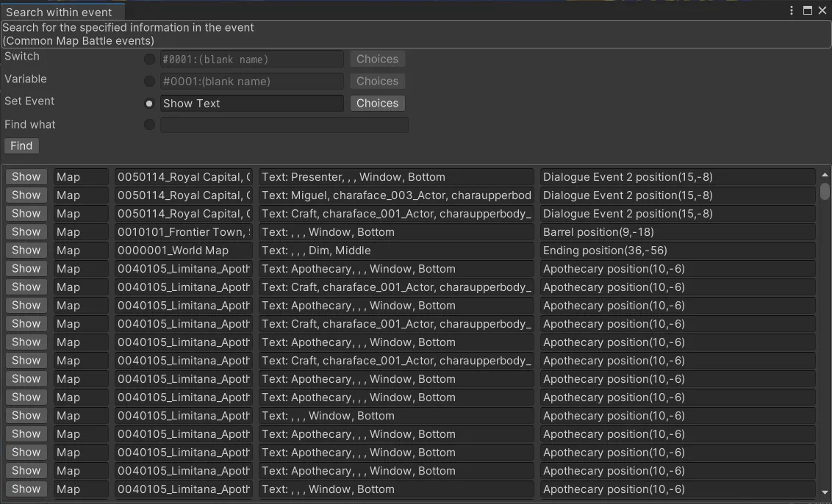
Task: Close the Search within event window
Action: pyautogui.click(x=822, y=11)
